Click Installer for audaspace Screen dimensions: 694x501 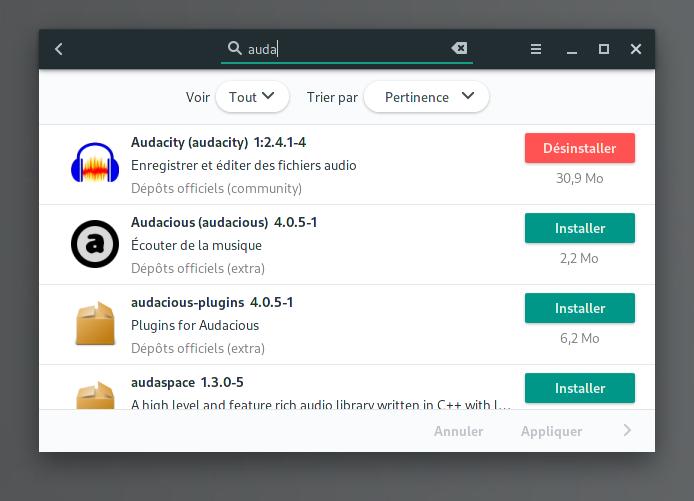click(580, 388)
